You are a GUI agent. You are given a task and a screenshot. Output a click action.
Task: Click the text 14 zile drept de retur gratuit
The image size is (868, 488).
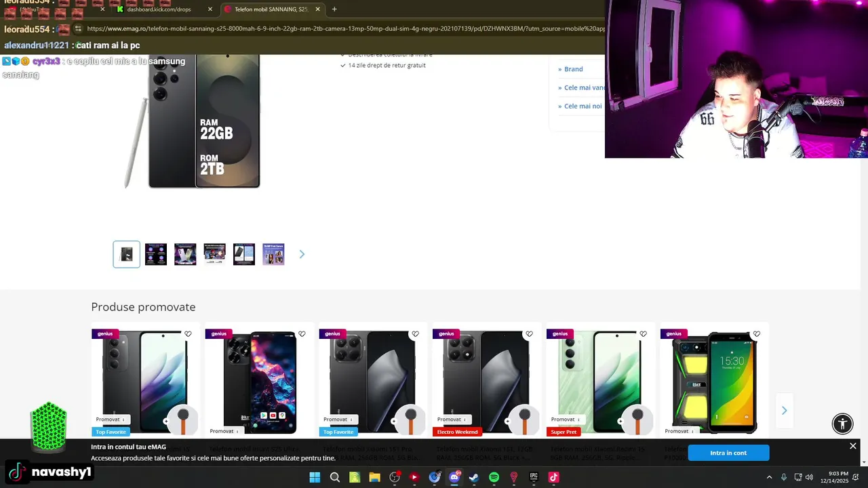click(x=387, y=65)
